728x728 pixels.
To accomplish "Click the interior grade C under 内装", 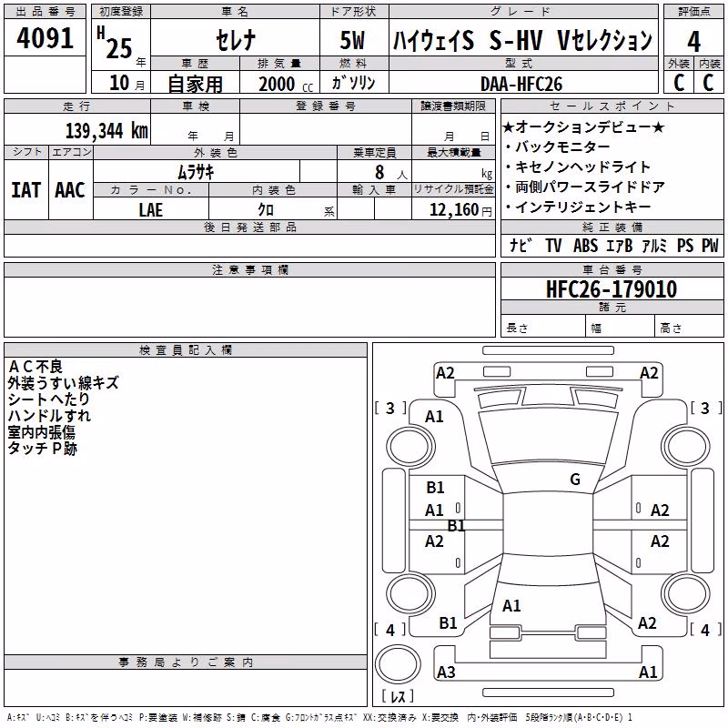I will click(x=708, y=82).
